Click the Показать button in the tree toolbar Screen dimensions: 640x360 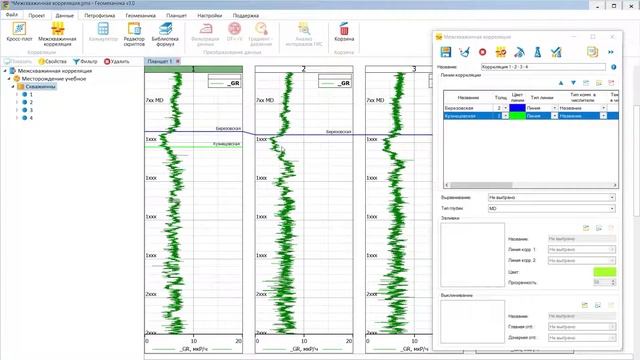point(18,61)
